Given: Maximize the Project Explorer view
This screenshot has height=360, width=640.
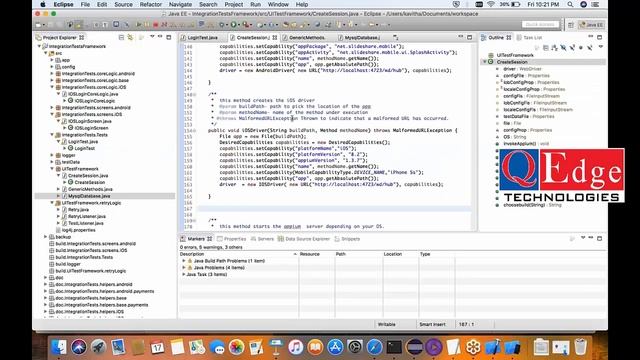Looking at the screenshot, I should [169, 37].
